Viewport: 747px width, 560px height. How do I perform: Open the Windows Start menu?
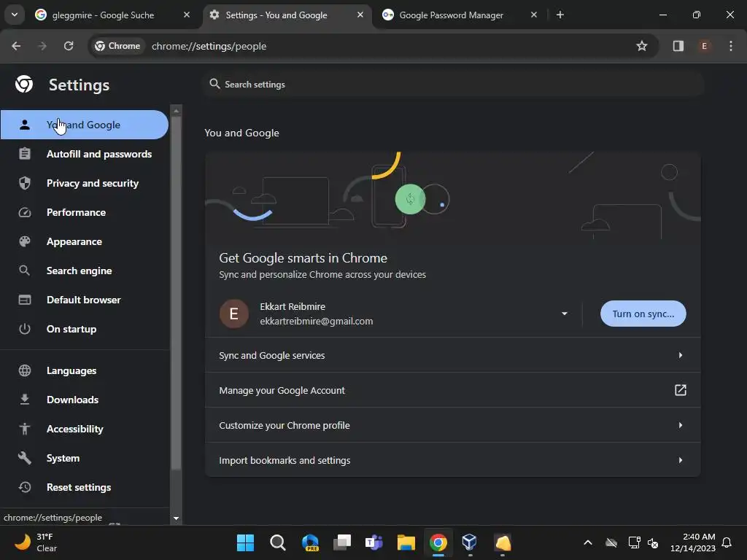(x=245, y=542)
